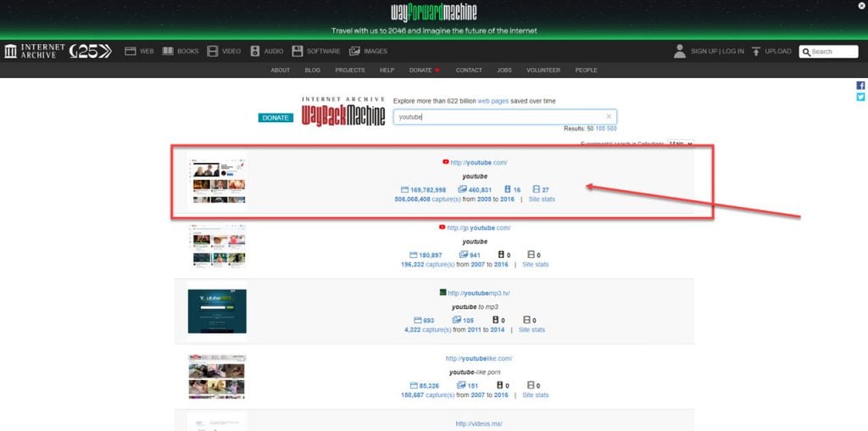Share page via Twitter icon
The width and height of the screenshot is (868, 431).
tap(861, 97)
